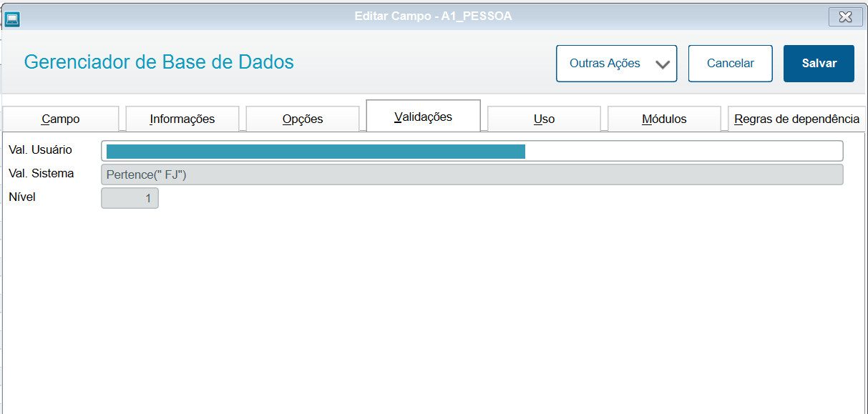
Task: Click the Cancelar button
Action: pyautogui.click(x=731, y=64)
